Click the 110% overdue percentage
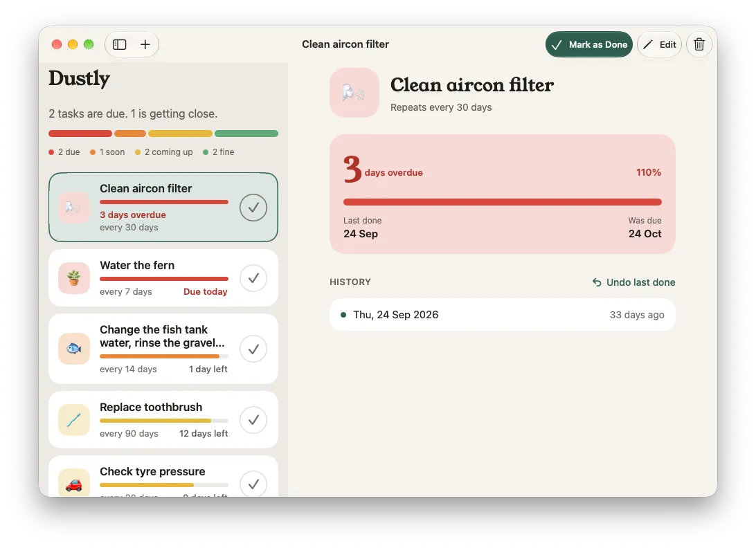Viewport: 756px width, 548px height. pyautogui.click(x=649, y=172)
